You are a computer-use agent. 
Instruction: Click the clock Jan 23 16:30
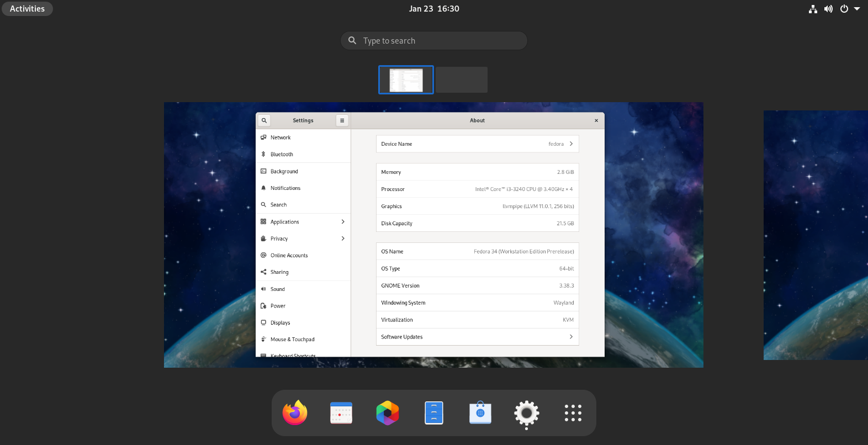(434, 9)
